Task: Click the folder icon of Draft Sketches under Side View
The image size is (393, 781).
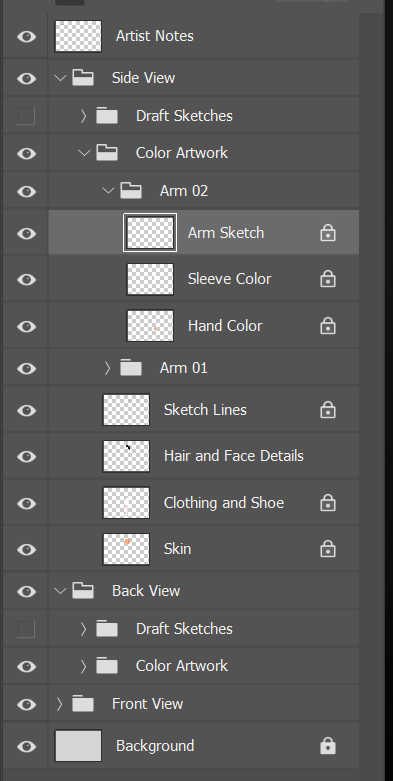Action: point(107,116)
